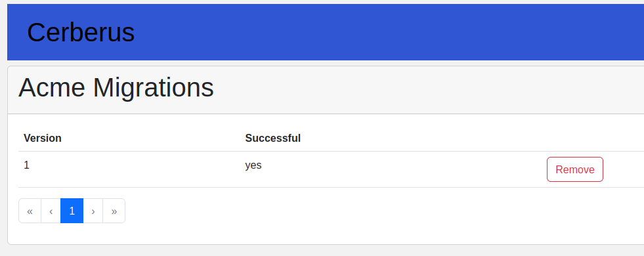Select page 1 in pagination

coord(72,211)
